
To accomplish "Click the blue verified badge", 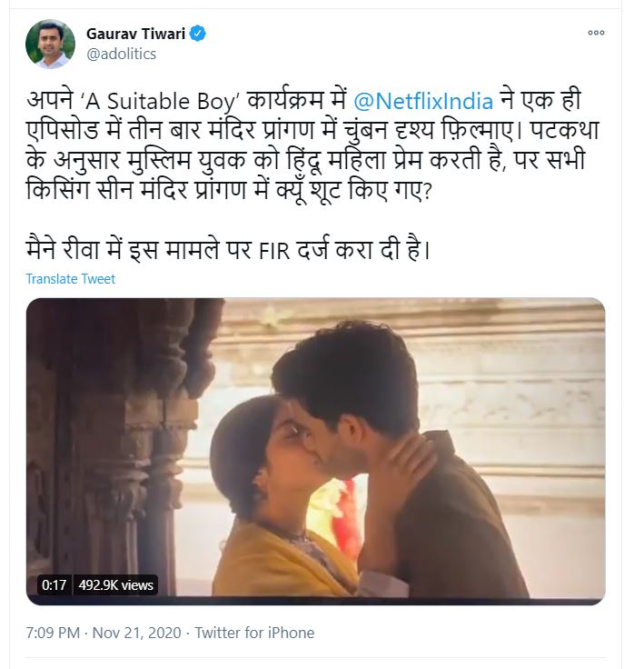I will [x=197, y=34].
